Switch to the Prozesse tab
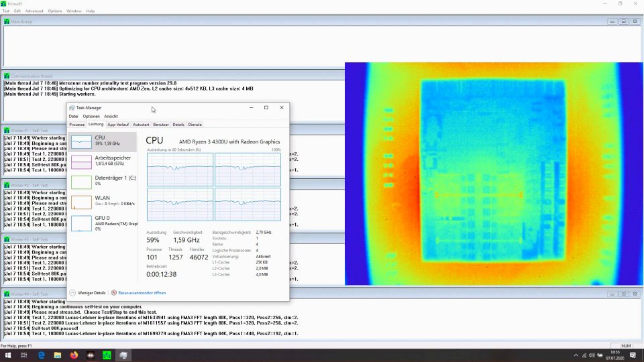This screenshot has height=362, width=644. pos(76,125)
